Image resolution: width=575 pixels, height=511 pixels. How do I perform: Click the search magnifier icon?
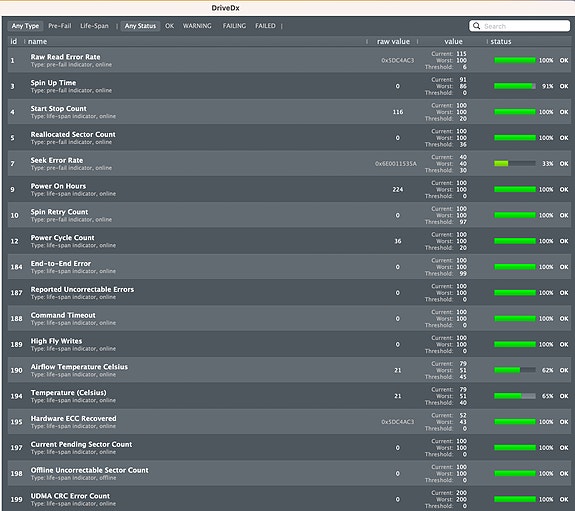pyautogui.click(x=476, y=26)
